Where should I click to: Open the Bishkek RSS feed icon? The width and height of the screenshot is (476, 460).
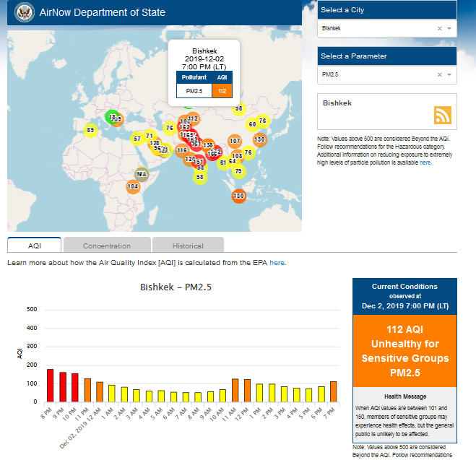(442, 116)
